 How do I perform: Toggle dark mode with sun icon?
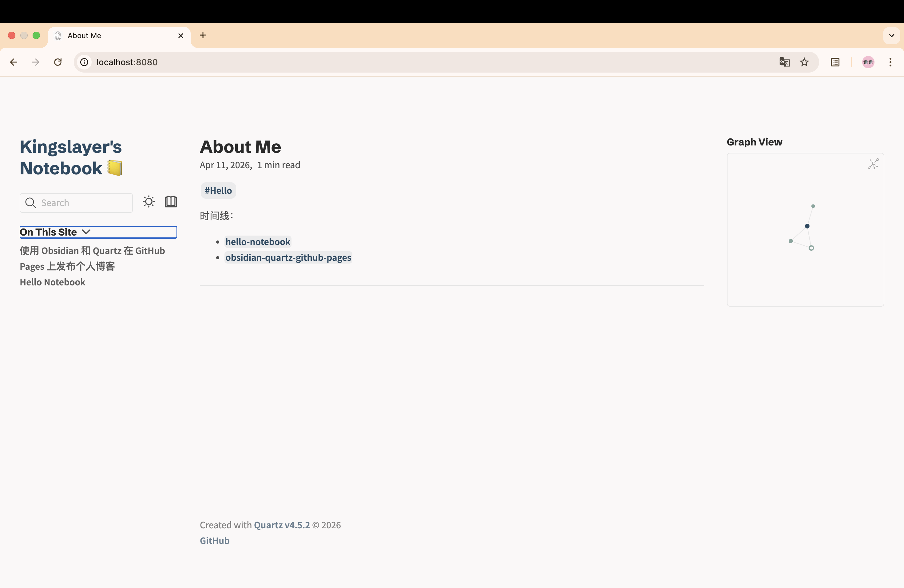(149, 202)
